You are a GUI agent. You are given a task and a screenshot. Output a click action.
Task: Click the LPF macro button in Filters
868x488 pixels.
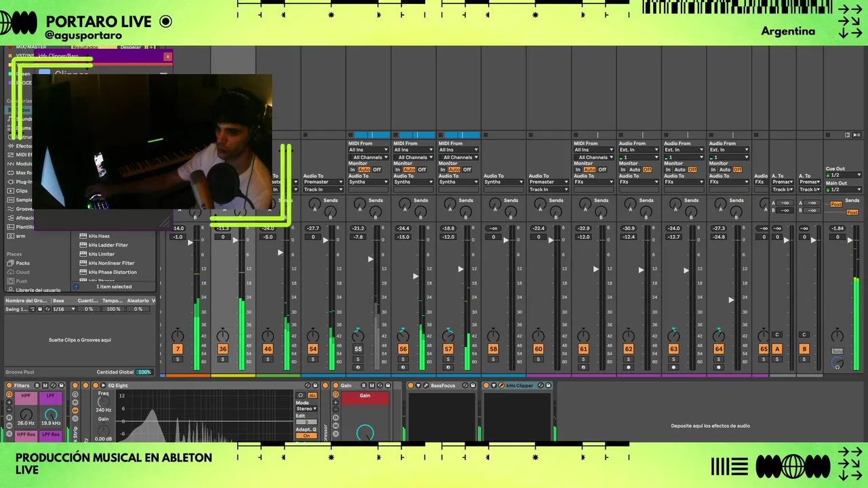[x=51, y=398]
